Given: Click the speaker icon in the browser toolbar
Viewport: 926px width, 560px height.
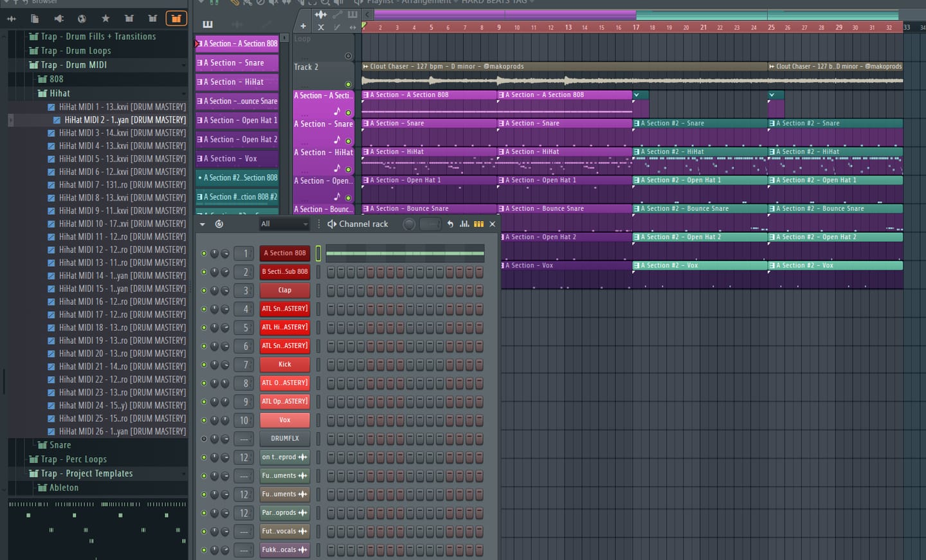Looking at the screenshot, I should click(59, 19).
